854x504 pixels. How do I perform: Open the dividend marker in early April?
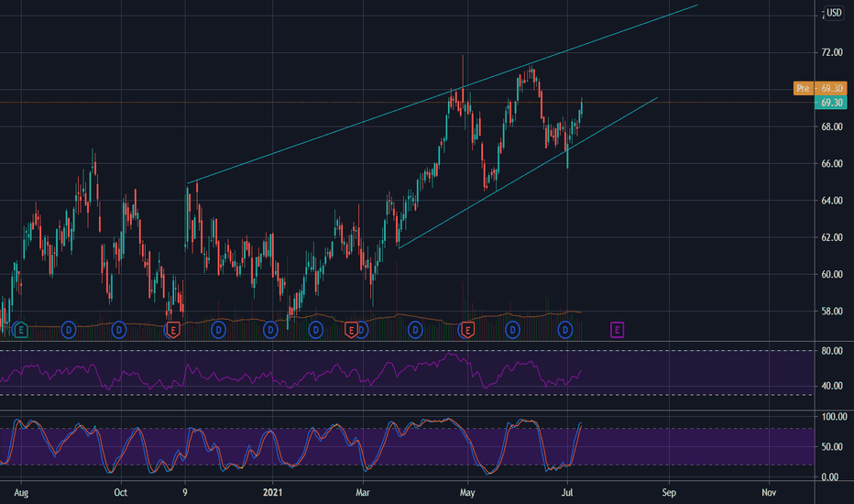[x=415, y=330]
